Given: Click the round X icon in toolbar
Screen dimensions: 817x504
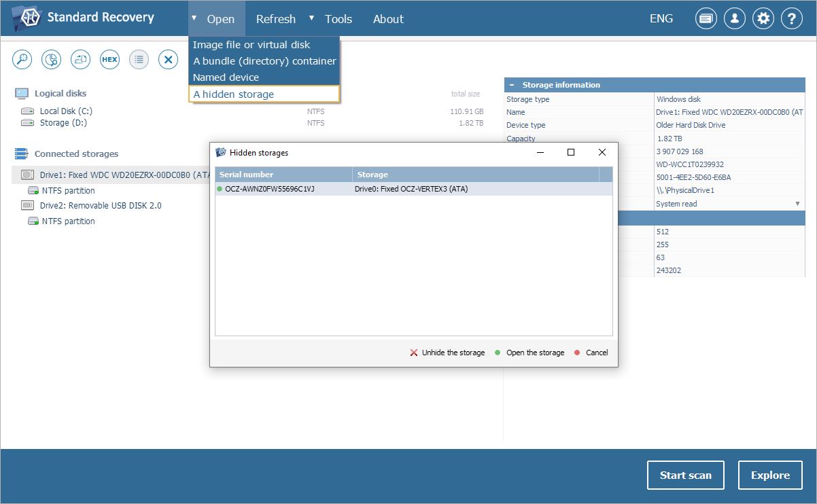Looking at the screenshot, I should coord(168,60).
